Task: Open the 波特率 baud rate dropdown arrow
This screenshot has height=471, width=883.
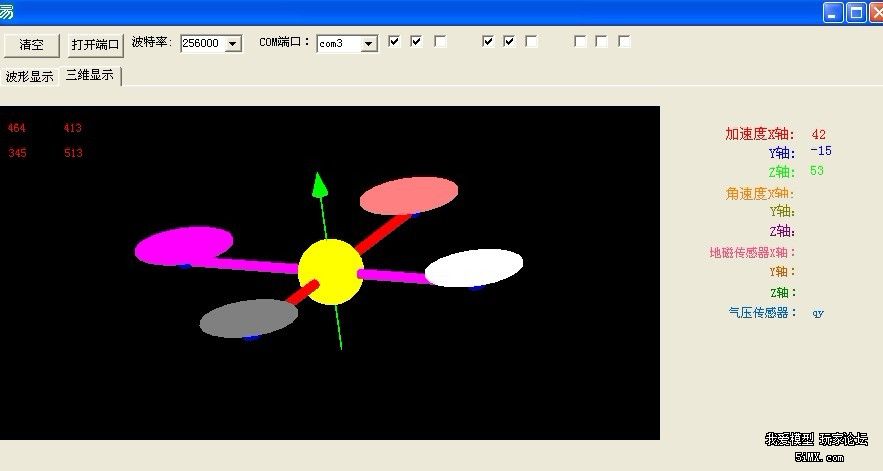Action: [x=233, y=44]
